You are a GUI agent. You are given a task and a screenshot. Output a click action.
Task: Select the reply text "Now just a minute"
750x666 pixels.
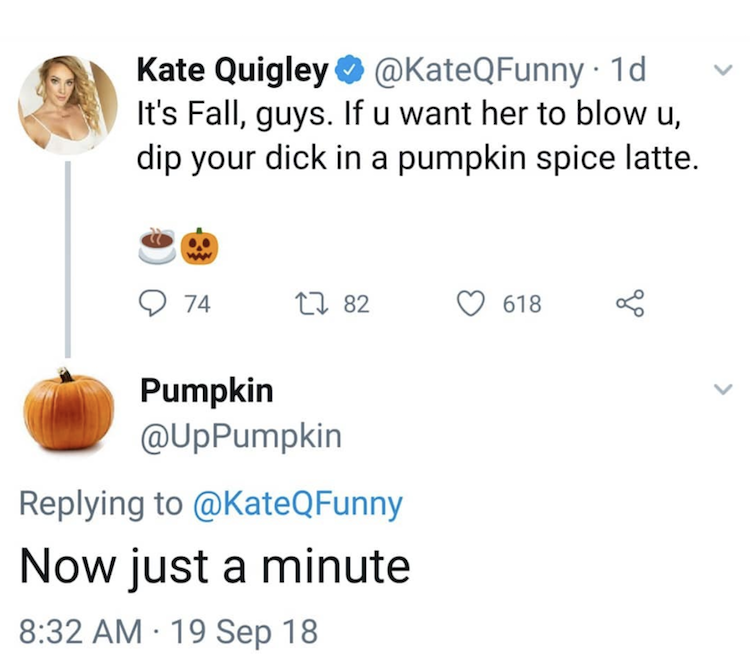(215, 566)
